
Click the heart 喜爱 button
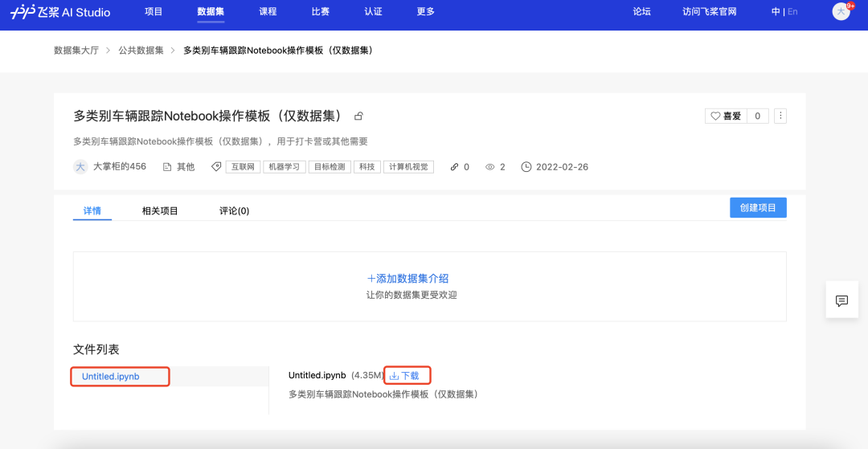[x=726, y=116]
